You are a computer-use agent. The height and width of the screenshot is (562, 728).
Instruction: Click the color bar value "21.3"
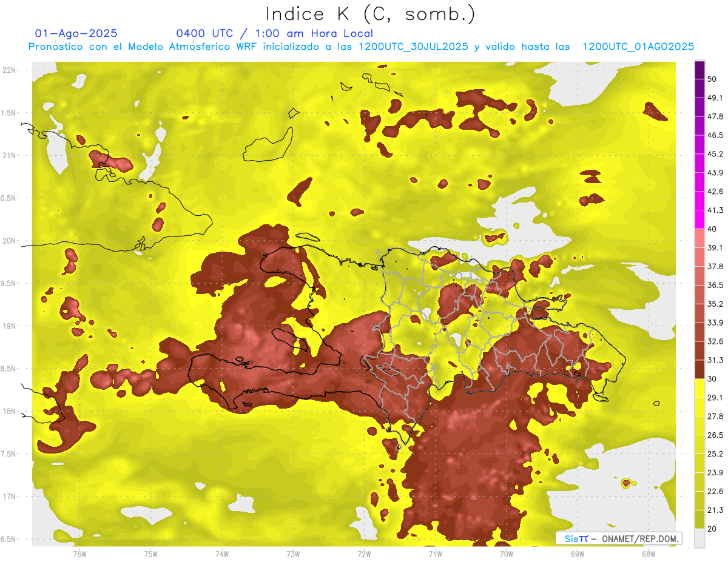pyautogui.click(x=715, y=510)
